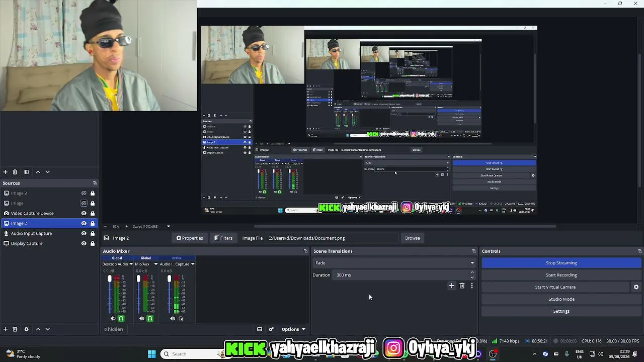This screenshot has width=644, height=362.
Task: Float the Scene Transitions dock panel
Action: 473,251
